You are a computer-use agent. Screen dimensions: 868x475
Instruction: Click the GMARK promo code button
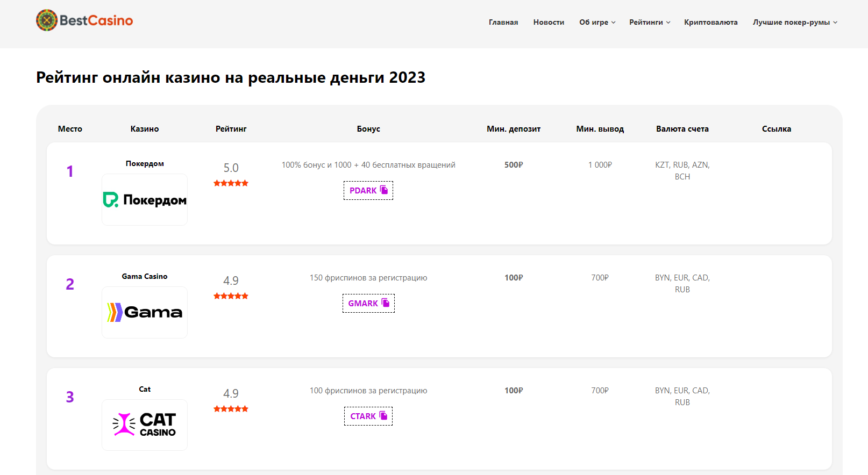(368, 303)
